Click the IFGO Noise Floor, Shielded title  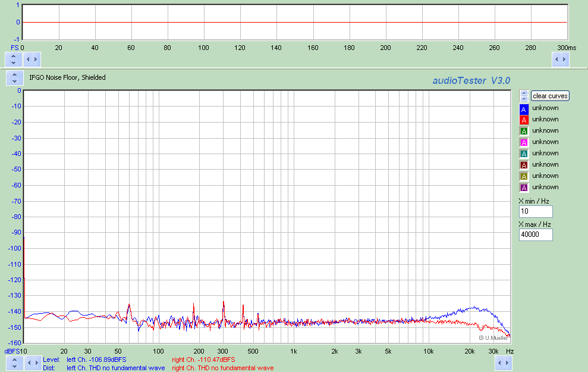67,77
